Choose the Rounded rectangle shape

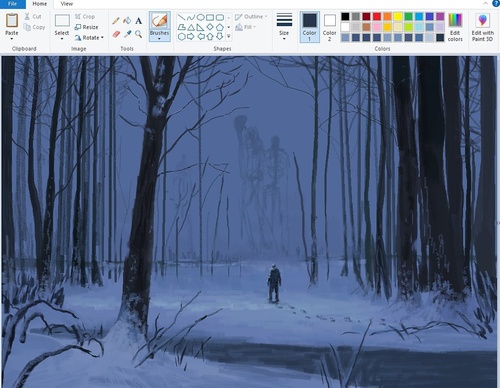(x=220, y=17)
